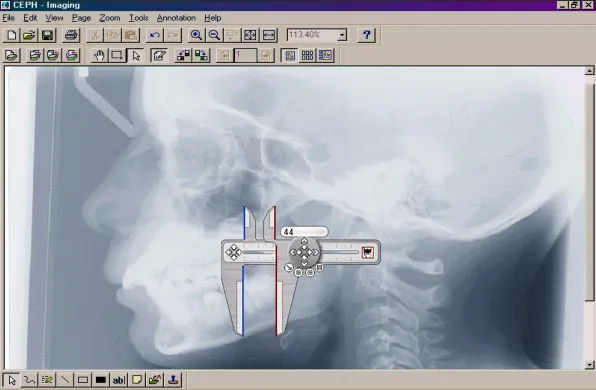Image resolution: width=596 pixels, height=390 pixels.
Task: Select the hand pan tool
Action: (x=99, y=55)
